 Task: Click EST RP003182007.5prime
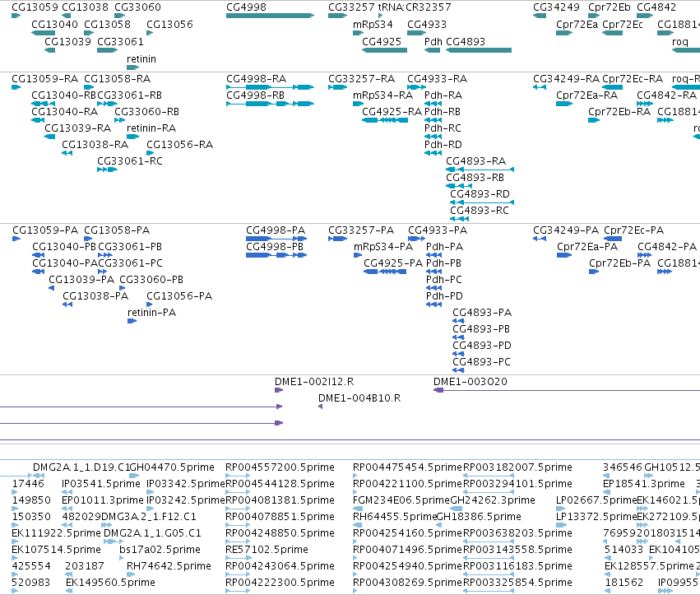pos(517,467)
